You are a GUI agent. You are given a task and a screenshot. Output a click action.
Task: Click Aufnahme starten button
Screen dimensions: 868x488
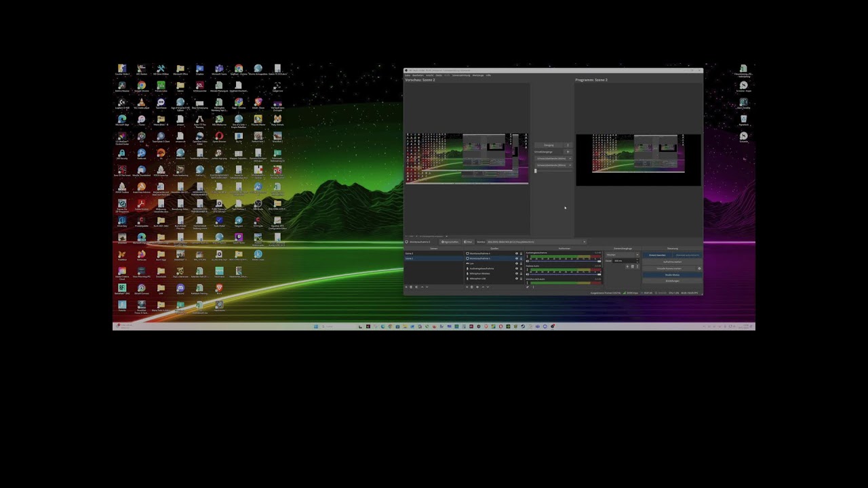click(673, 262)
